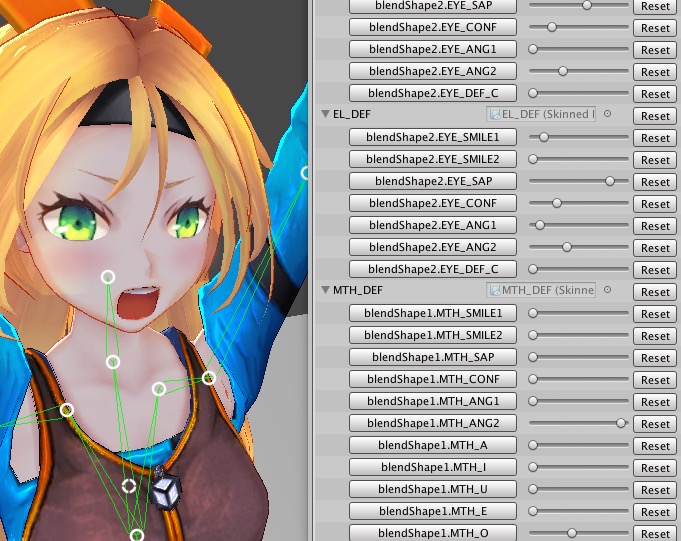Reset the MTH_E blend shape
681x541 pixels.
[655, 512]
